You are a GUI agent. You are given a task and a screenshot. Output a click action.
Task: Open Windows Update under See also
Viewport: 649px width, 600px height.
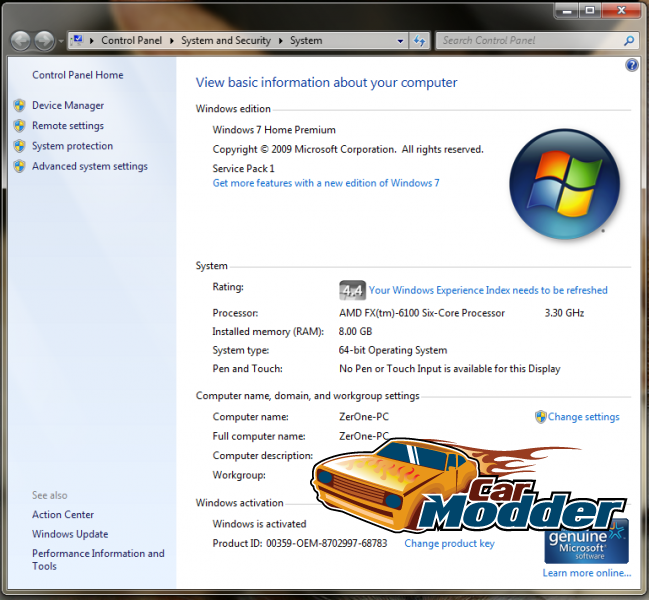(x=70, y=534)
